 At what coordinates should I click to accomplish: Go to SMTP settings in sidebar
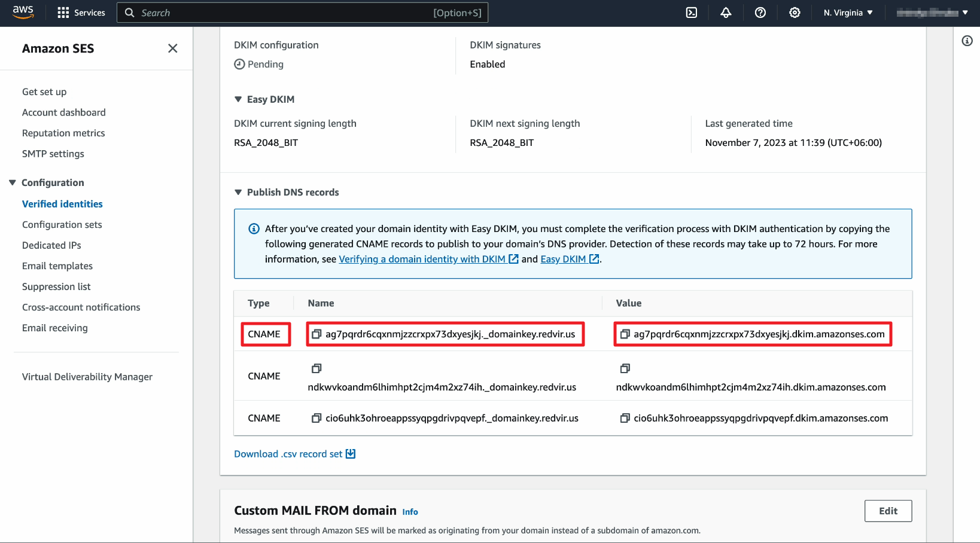point(53,154)
